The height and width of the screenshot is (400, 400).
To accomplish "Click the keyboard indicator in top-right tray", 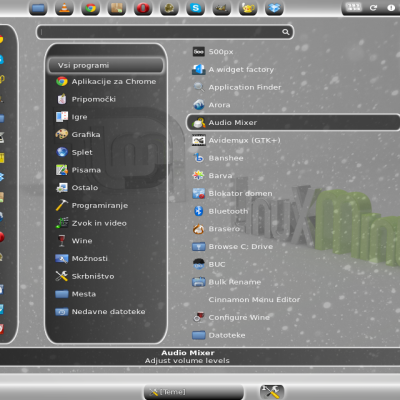I will [354, 7].
